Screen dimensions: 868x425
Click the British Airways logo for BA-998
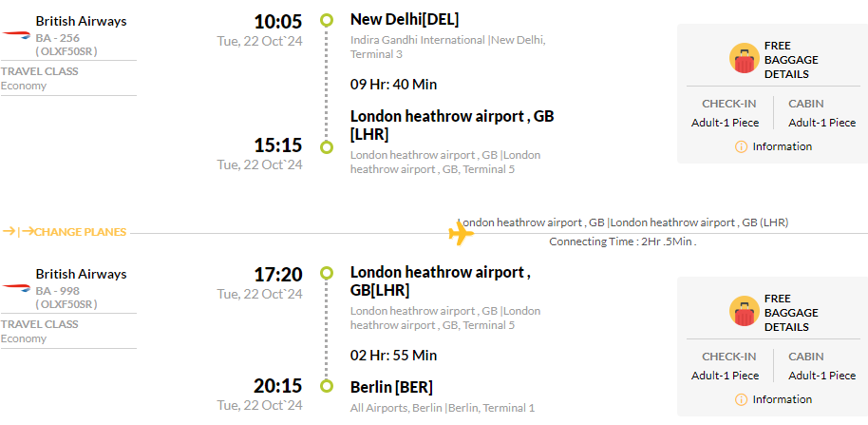coord(16,287)
